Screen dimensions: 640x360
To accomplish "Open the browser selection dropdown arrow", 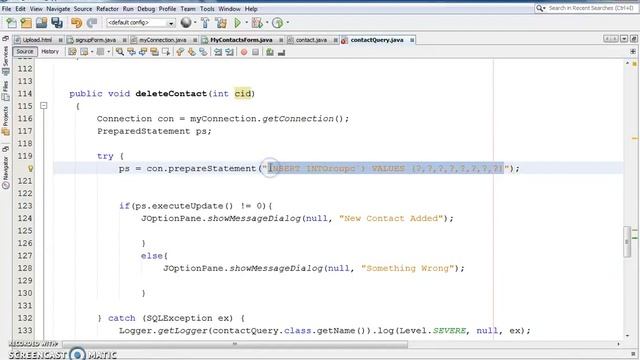I will 195,23.
